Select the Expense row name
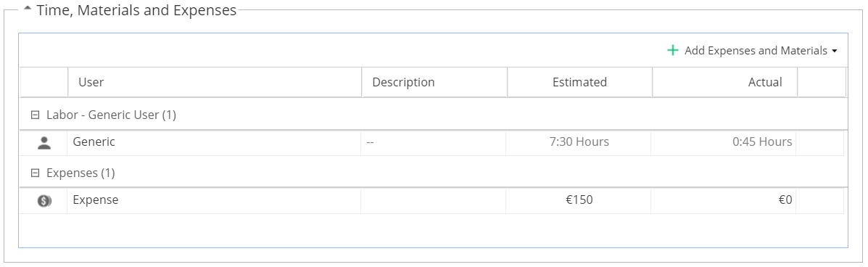This screenshot has height=267, width=868. click(x=96, y=200)
